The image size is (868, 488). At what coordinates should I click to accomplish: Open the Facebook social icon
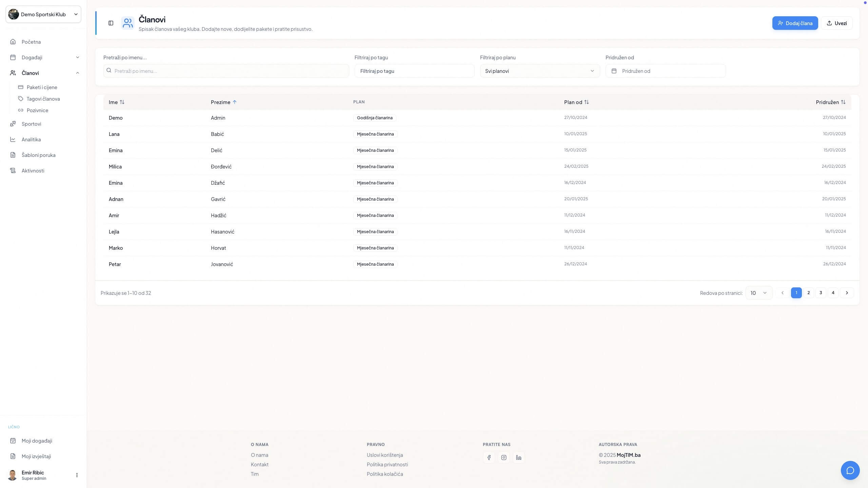click(489, 457)
